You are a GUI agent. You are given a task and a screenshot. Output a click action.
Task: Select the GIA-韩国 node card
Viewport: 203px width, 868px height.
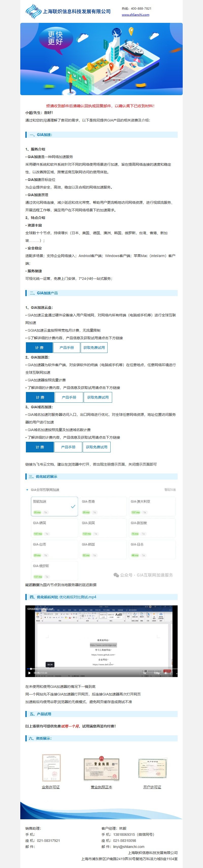[x=103, y=550]
